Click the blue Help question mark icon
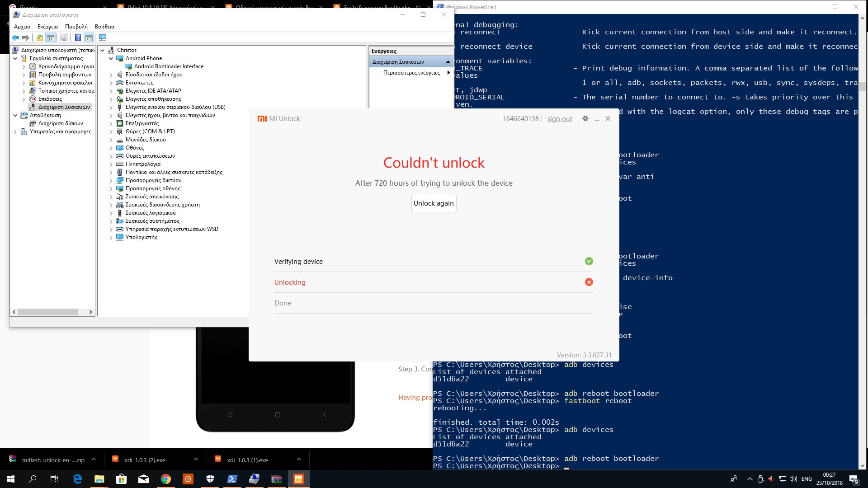The height and width of the screenshot is (488, 868). pyautogui.click(x=78, y=38)
